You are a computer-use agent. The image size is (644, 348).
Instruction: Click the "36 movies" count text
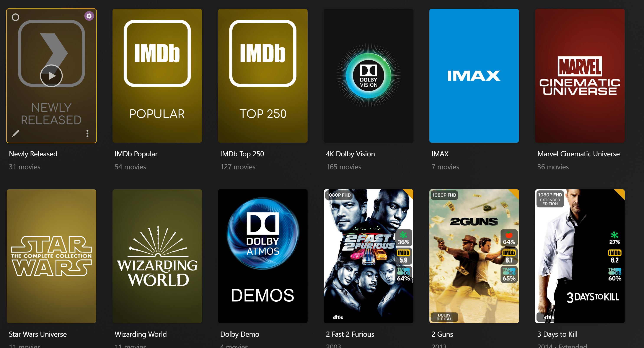click(x=553, y=167)
